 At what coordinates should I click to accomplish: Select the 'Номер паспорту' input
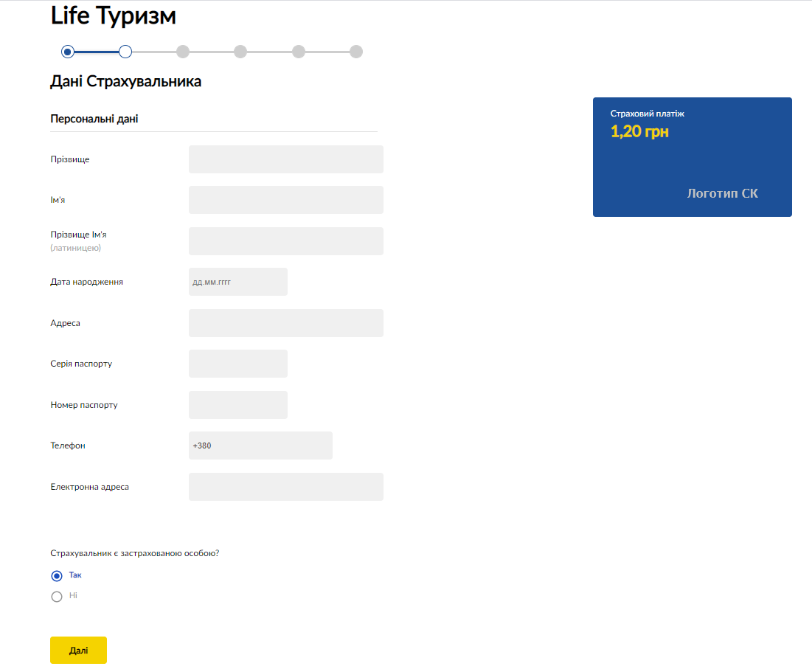click(x=237, y=405)
